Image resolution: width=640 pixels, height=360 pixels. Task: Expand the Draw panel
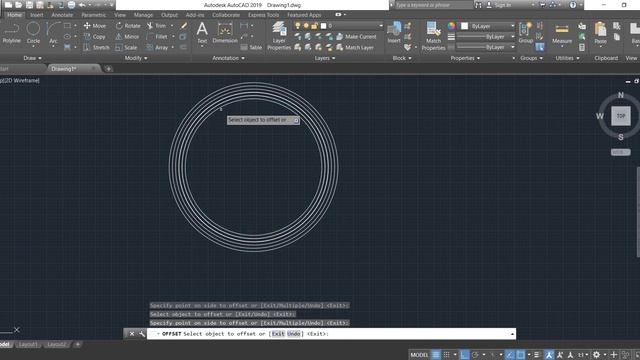coord(32,58)
